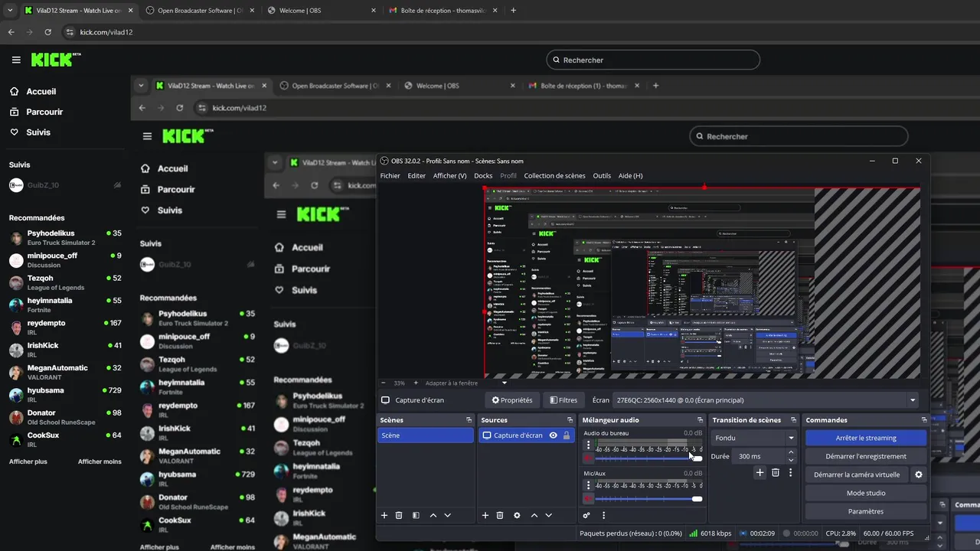Toggle visibility eye of Capture d'écran source
Screen dimensions: 980x551
coord(553,435)
